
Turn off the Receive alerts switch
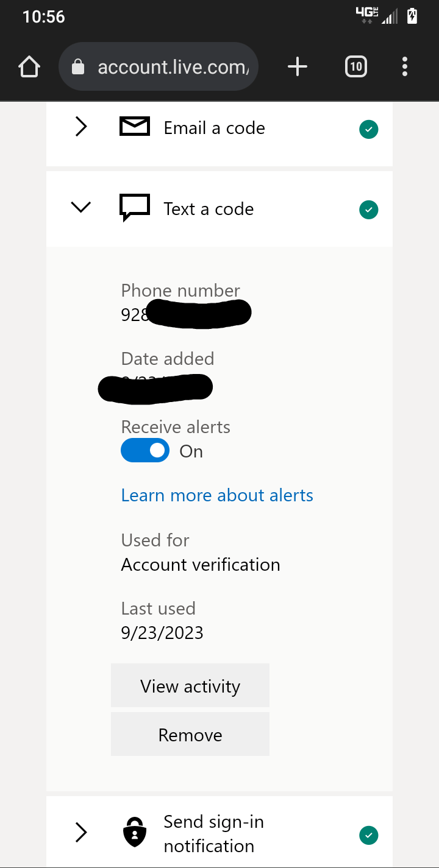(145, 450)
